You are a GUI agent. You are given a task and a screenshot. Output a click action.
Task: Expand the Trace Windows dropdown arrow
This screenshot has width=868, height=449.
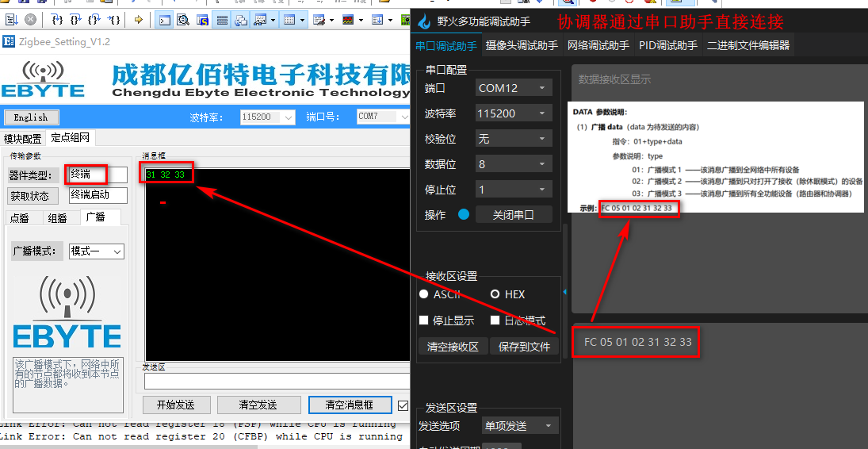point(390,21)
